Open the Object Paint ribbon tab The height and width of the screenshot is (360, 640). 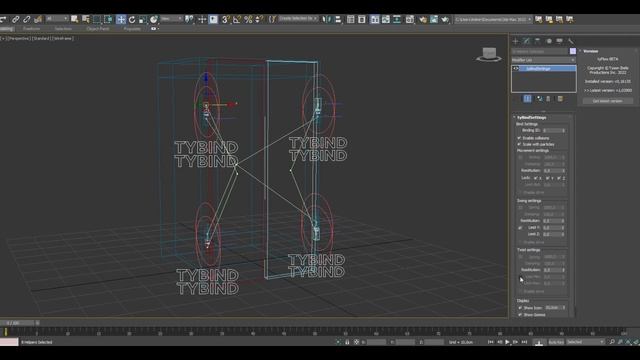click(x=98, y=29)
